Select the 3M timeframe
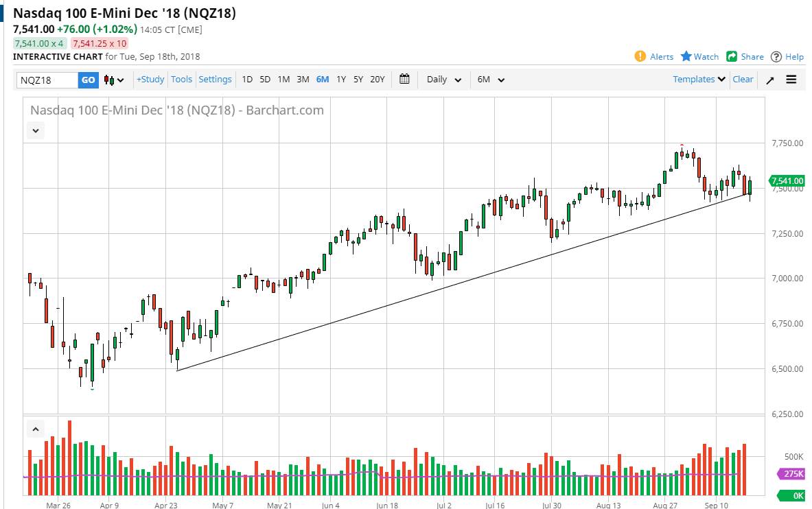Screen dimensions: 812x509 (x=303, y=80)
